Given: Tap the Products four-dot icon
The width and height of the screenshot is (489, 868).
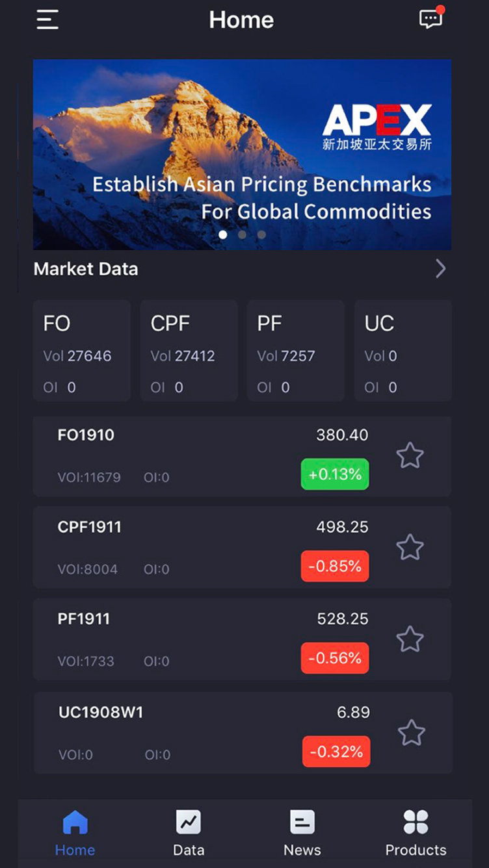Looking at the screenshot, I should pyautogui.click(x=416, y=823).
